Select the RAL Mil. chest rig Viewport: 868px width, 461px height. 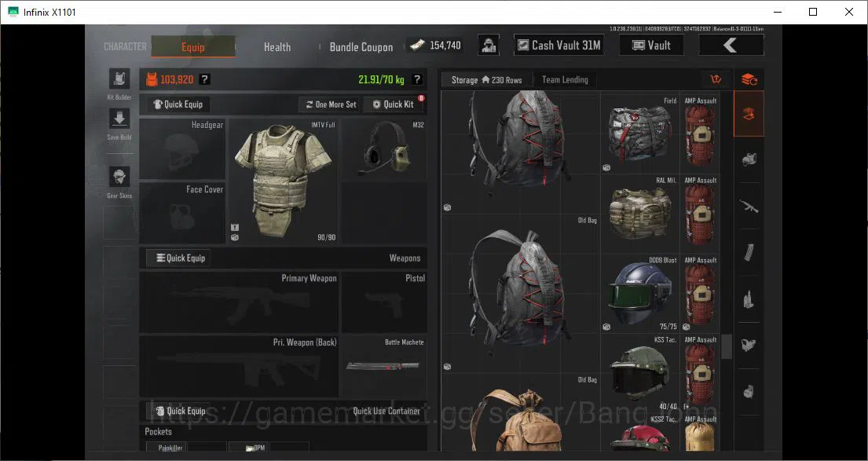640,214
